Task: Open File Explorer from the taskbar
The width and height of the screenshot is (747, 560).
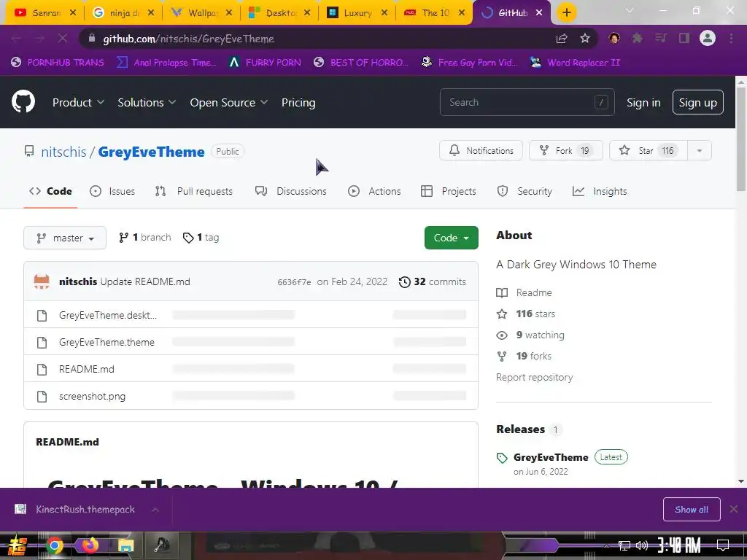Action: (x=125, y=545)
